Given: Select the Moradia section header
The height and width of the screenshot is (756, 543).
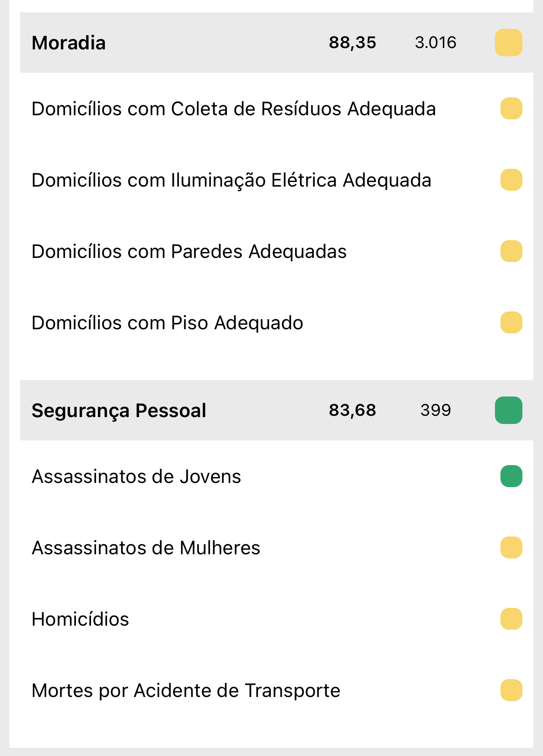Looking at the screenshot, I should 69,43.
